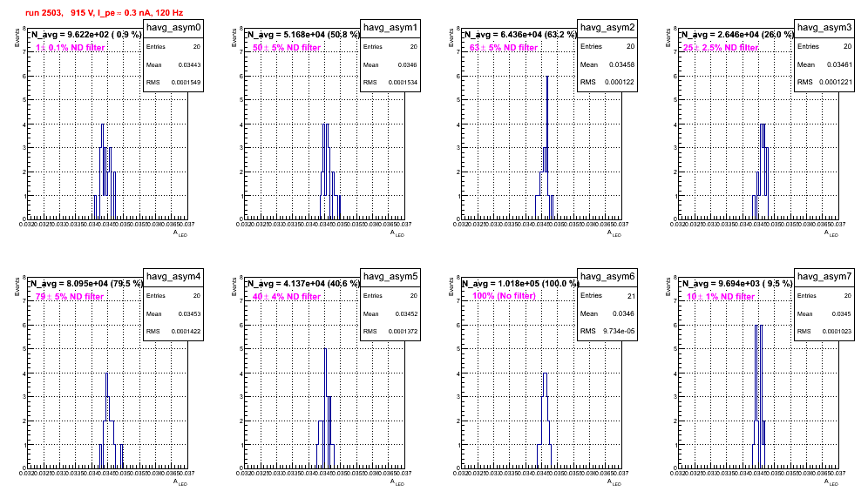Click Mean value 0.03452 in havg_asym5 box
This screenshot has width=868, height=498.
406,313
